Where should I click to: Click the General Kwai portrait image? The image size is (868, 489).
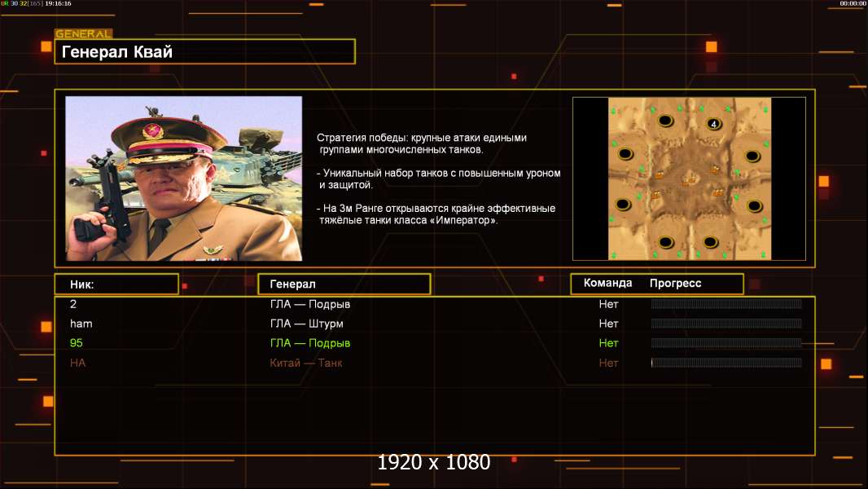184,178
